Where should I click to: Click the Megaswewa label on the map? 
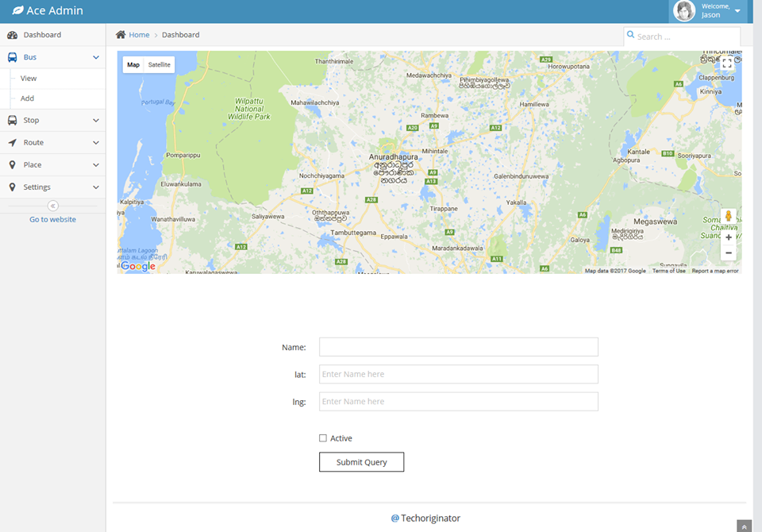tap(655, 222)
